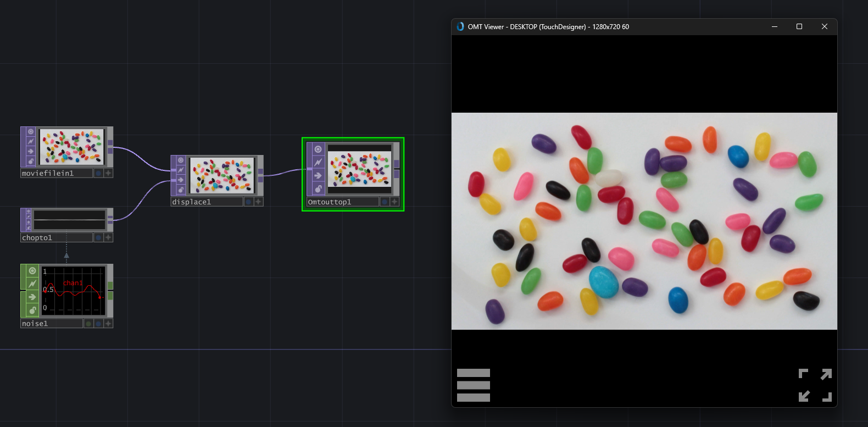Maximize the OMT Viewer window
Viewport: 868px width, 427px height.
click(799, 26)
